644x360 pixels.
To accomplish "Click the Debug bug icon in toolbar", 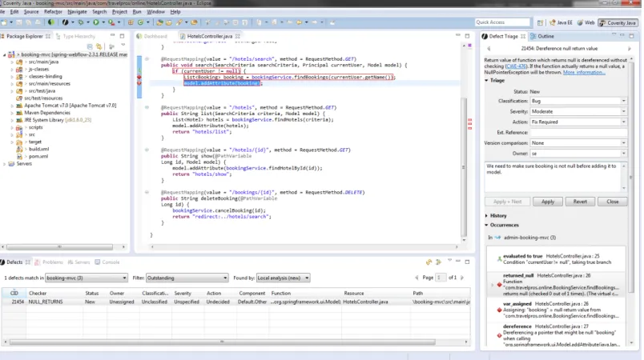I will point(81,22).
